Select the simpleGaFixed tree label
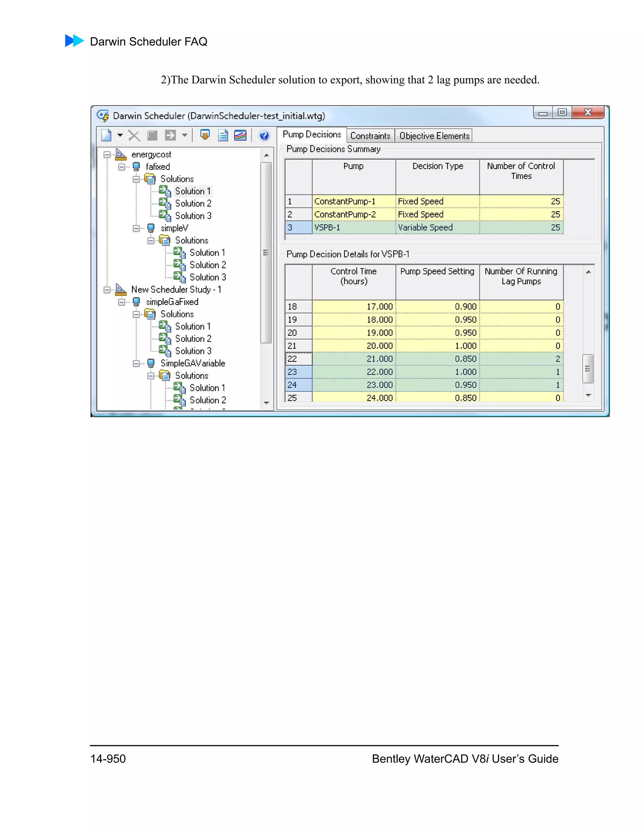Image resolution: width=644 pixels, height=833 pixels. click(x=172, y=302)
